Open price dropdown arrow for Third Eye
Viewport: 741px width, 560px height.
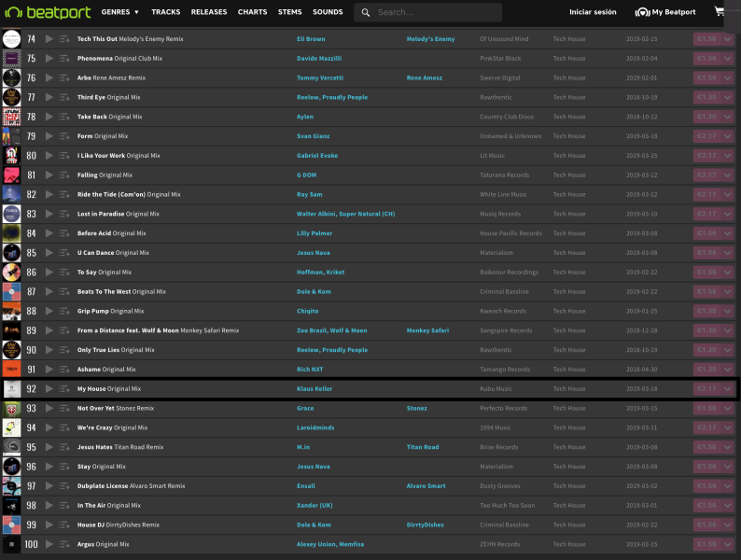point(727,97)
